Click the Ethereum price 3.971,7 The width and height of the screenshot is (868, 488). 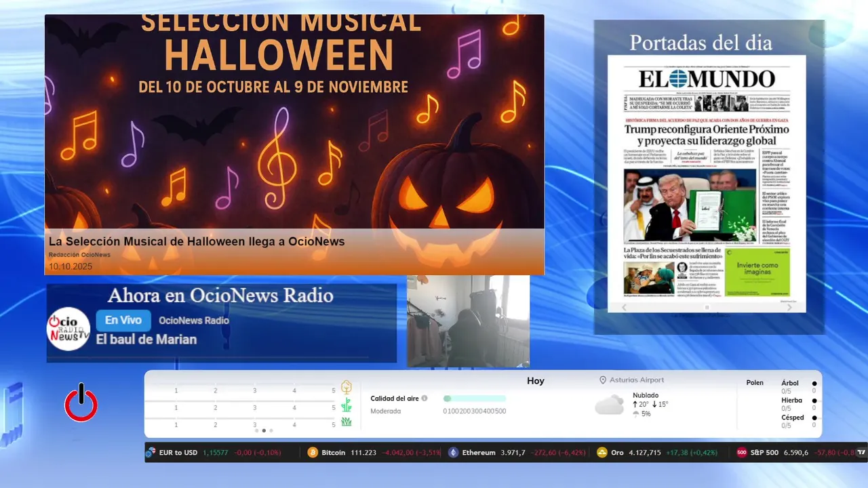pos(513,452)
